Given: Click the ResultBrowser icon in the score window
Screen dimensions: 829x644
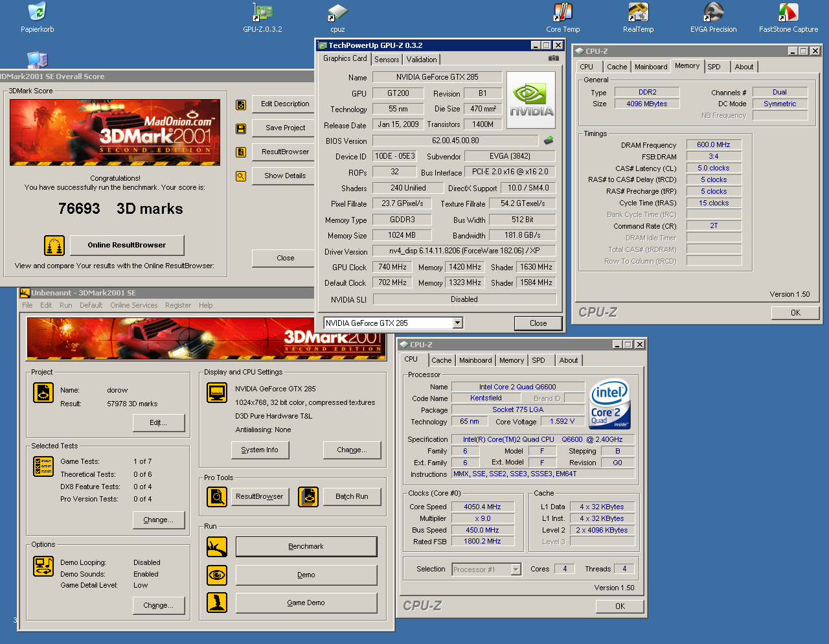Looking at the screenshot, I should (241, 152).
